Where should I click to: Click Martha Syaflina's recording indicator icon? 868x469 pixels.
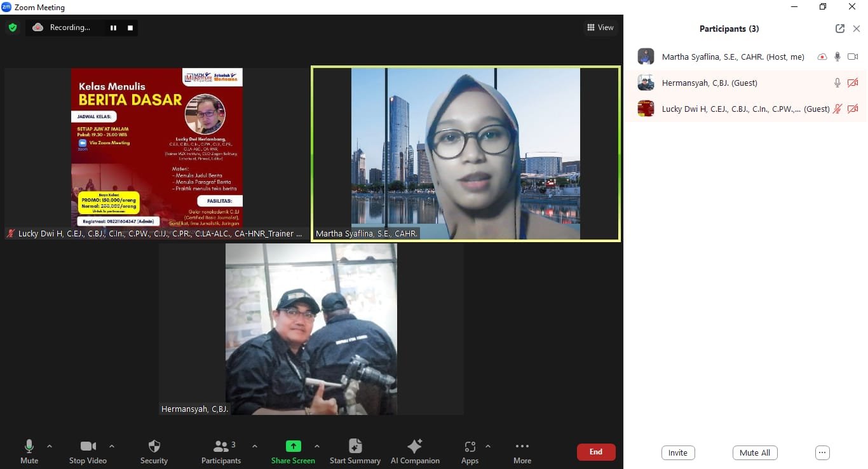point(822,57)
